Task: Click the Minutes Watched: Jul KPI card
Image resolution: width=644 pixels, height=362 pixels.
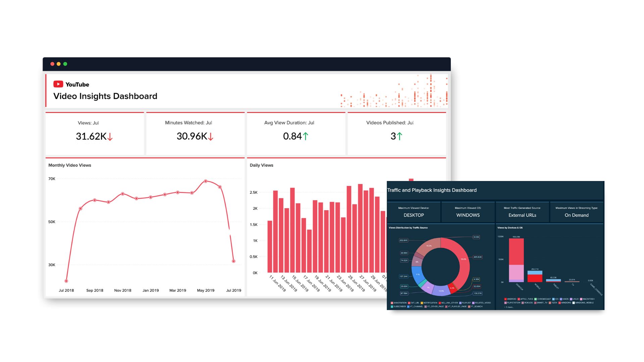Action: 195,133
